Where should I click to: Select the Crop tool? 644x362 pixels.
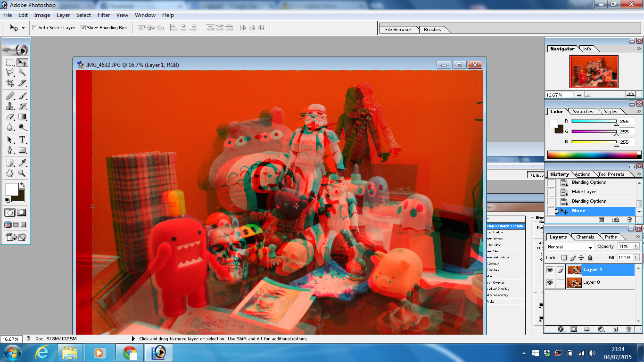(10, 83)
